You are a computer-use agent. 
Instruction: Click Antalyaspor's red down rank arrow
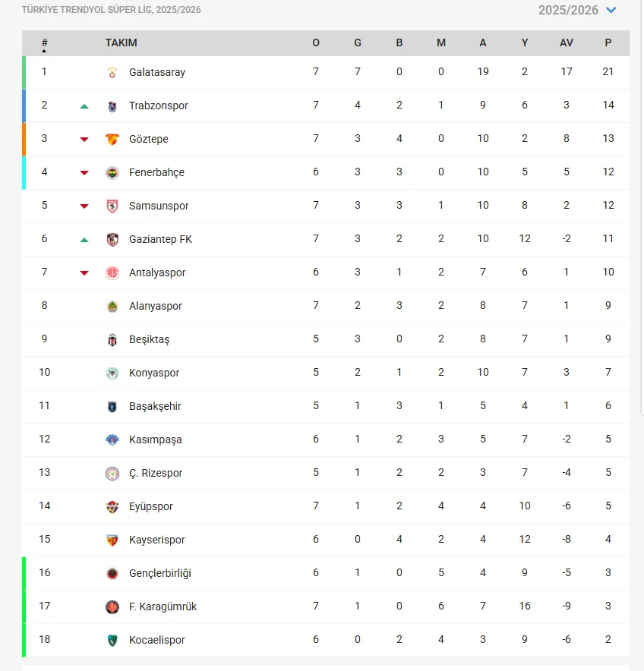84,273
